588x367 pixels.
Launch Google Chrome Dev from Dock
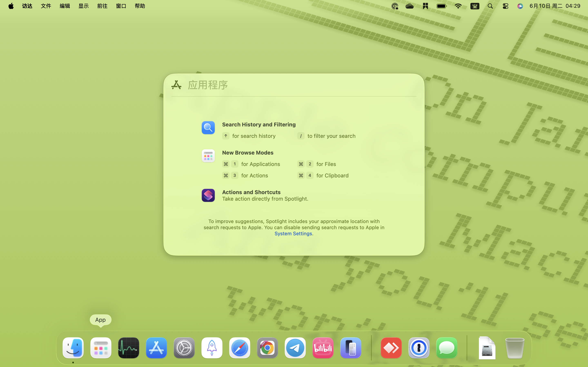[x=267, y=348]
